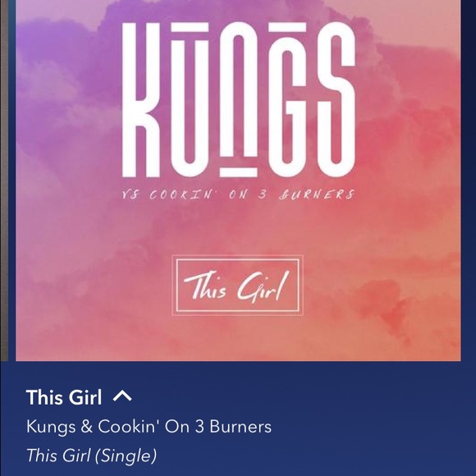The width and height of the screenshot is (476, 476).
Task: Open the This Girl (Single) album
Action: click(x=91, y=455)
